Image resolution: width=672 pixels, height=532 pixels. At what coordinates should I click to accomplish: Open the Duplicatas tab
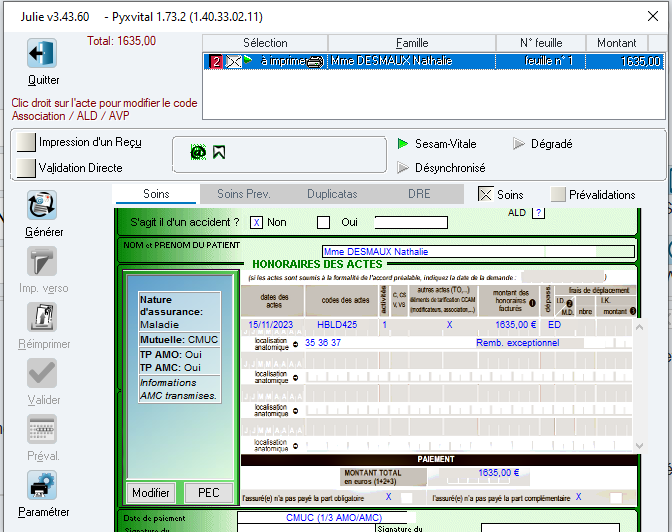pyautogui.click(x=332, y=194)
